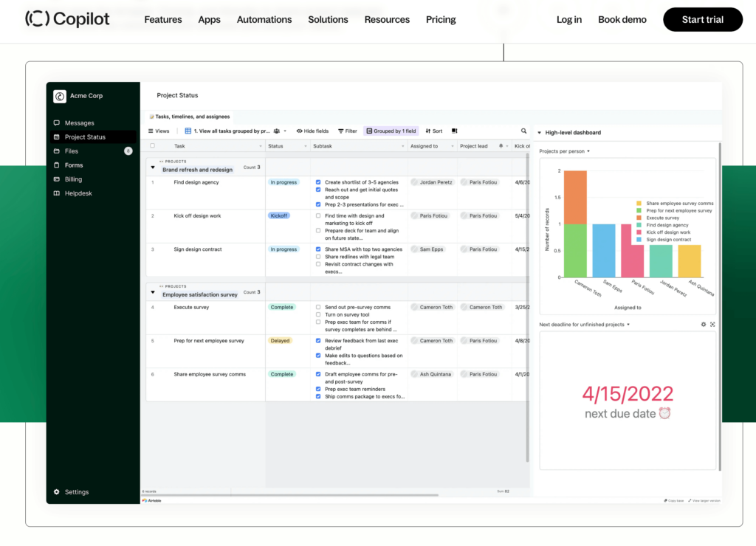Click the Settings gear icon in sidebar

point(56,492)
